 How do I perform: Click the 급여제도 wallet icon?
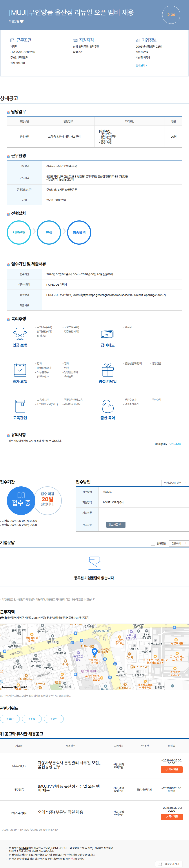click(108, 334)
